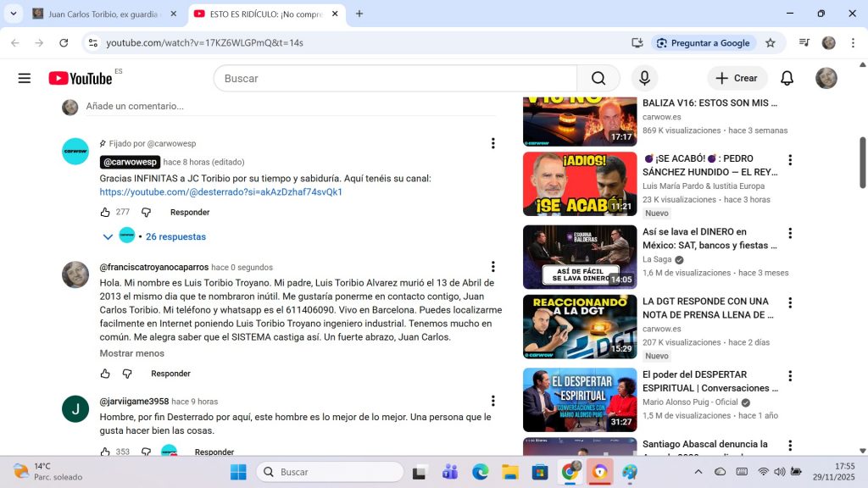868x488 pixels.
Task: Like the @francisca­troyanocaparros comment
Action: coord(105,374)
